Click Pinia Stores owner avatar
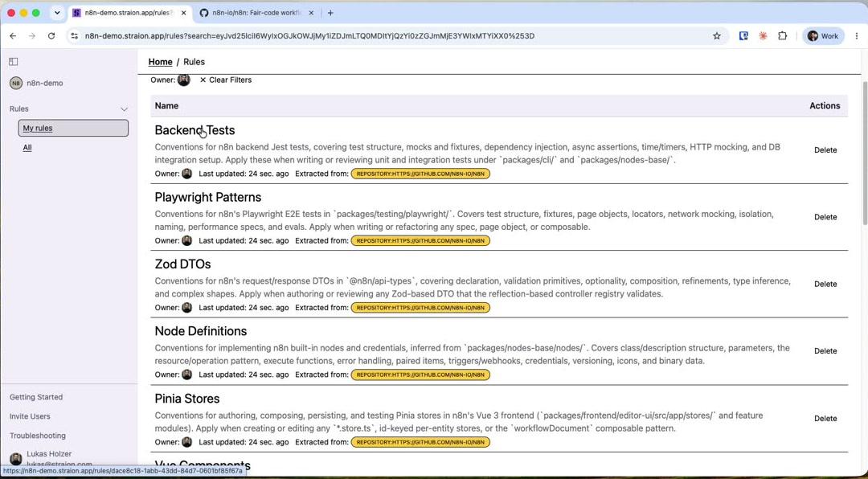The width and height of the screenshot is (868, 479). (187, 443)
